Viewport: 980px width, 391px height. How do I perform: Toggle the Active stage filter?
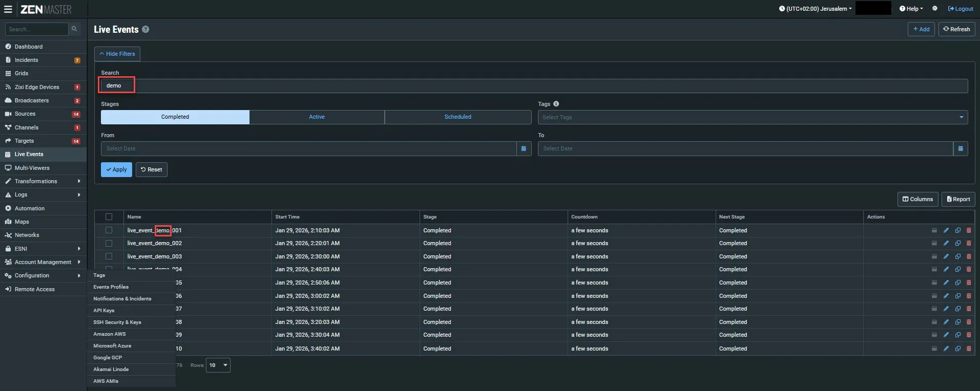(317, 117)
